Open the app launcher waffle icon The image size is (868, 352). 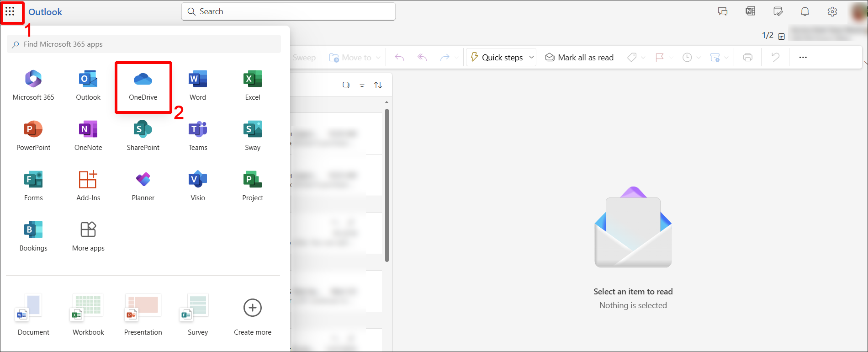(10, 11)
